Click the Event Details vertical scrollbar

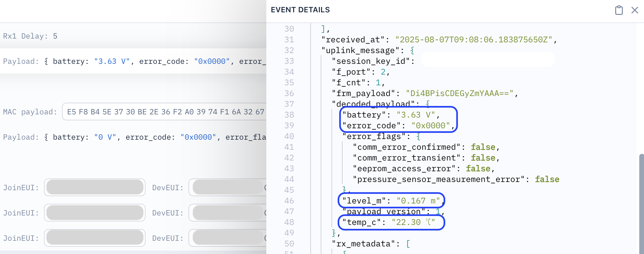641,202
